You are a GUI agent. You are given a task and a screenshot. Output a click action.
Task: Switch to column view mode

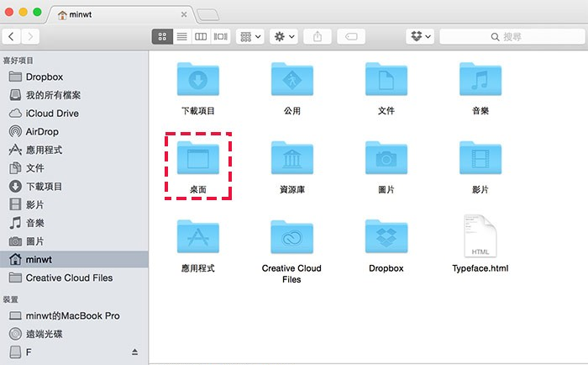click(201, 36)
